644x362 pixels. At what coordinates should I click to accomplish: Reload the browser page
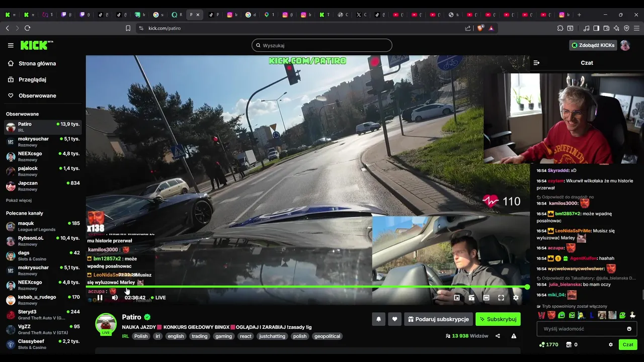(x=27, y=28)
